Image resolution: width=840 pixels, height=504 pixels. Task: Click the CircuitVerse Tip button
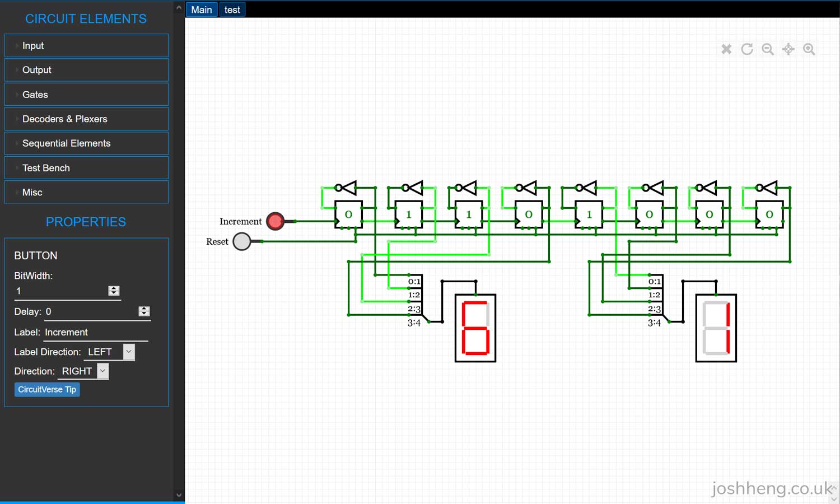[x=47, y=389]
